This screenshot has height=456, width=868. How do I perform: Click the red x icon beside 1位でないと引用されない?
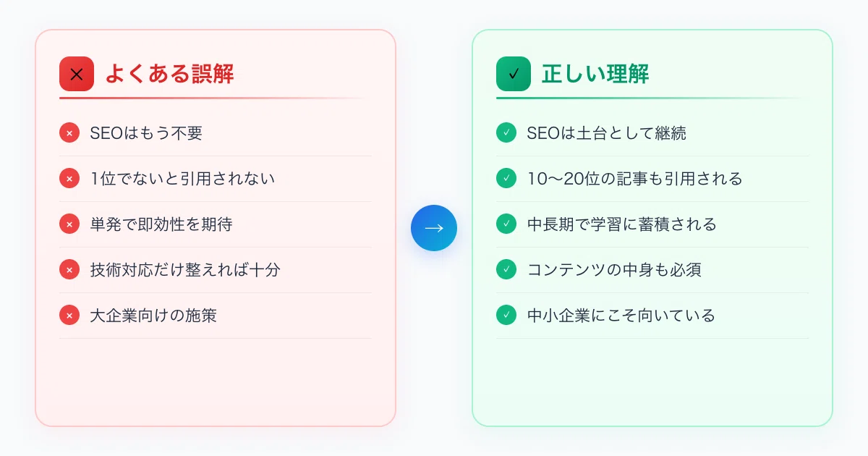point(69,179)
